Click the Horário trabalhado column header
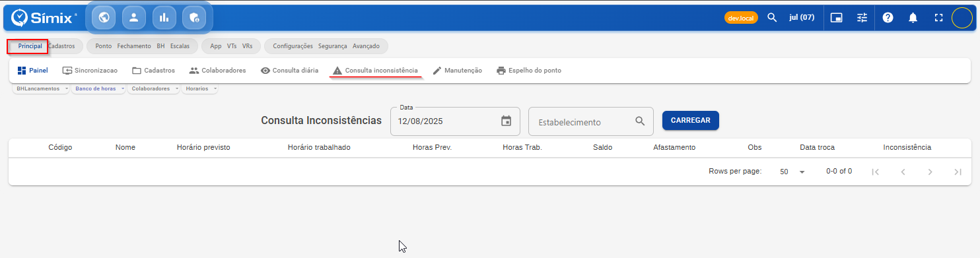 point(319,147)
